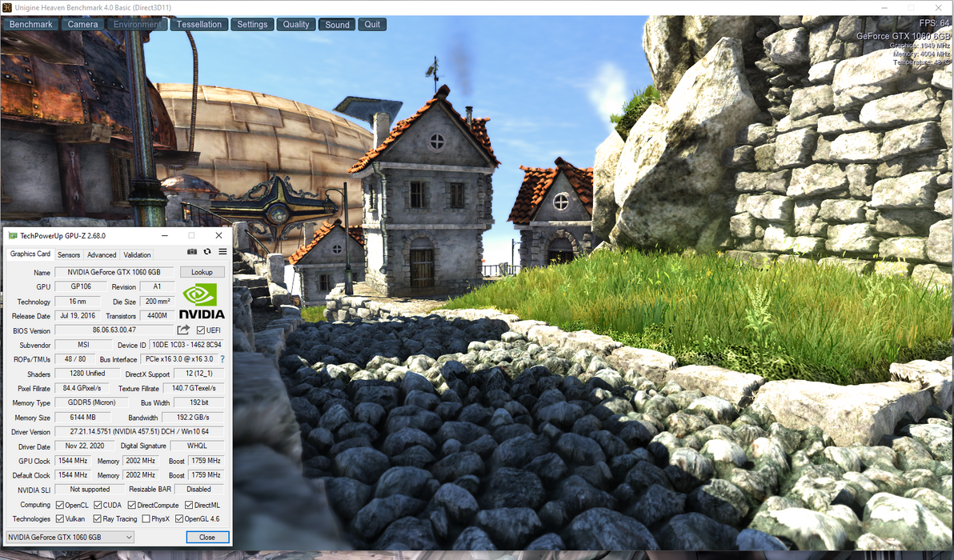Open the Settings menu in Heaven
Screen dimensions: 954x560
pyautogui.click(x=252, y=24)
